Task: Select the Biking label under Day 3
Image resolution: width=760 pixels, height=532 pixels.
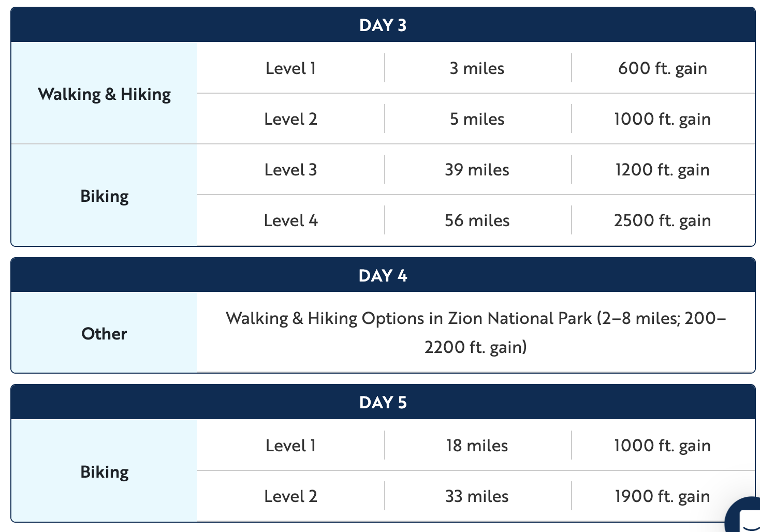Action: coord(104,196)
